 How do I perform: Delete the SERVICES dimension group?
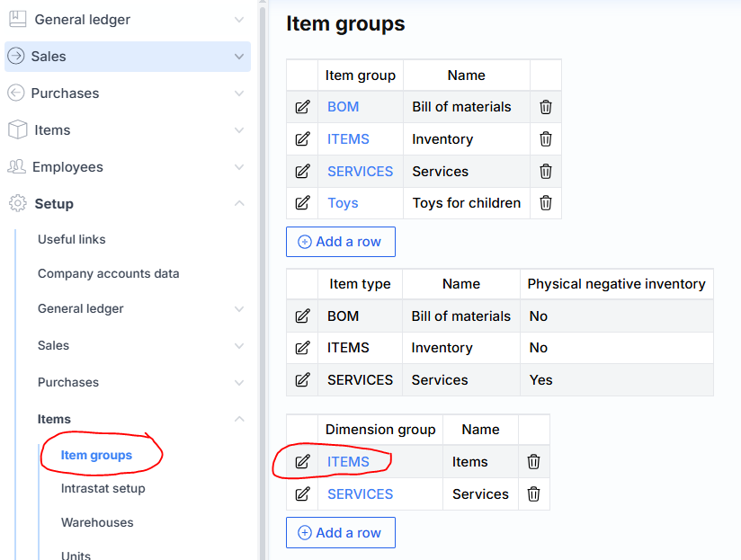point(533,493)
